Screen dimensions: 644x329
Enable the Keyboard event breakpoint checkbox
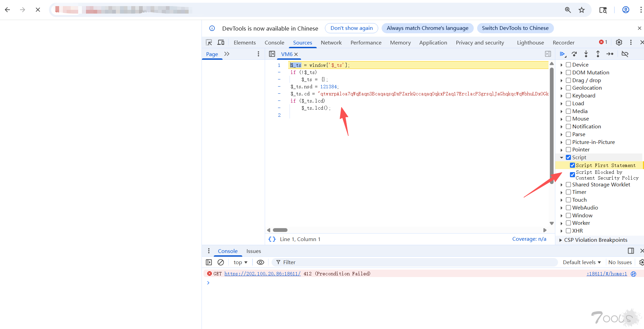568,96
